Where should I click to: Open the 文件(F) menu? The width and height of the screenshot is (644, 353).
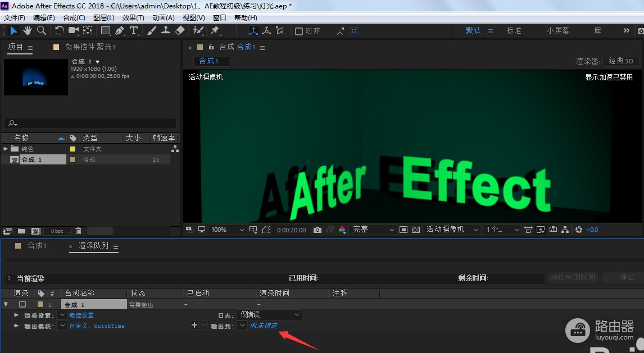(15, 17)
